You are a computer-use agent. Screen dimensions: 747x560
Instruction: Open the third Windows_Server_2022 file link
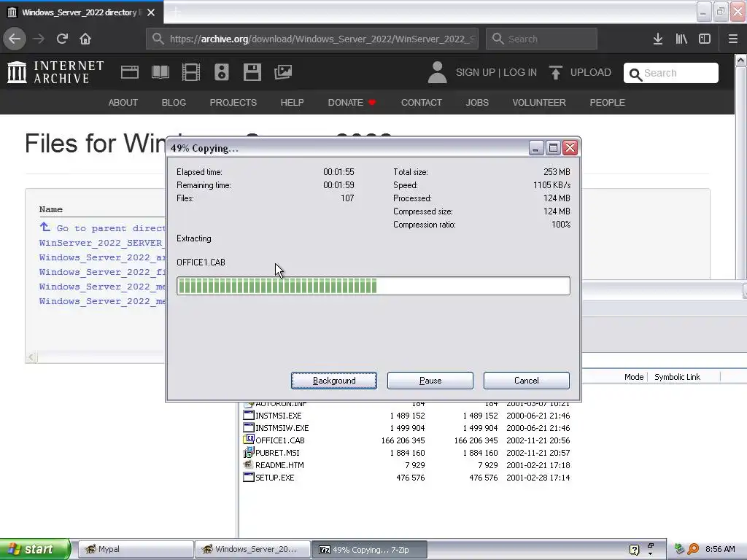pyautogui.click(x=102, y=287)
